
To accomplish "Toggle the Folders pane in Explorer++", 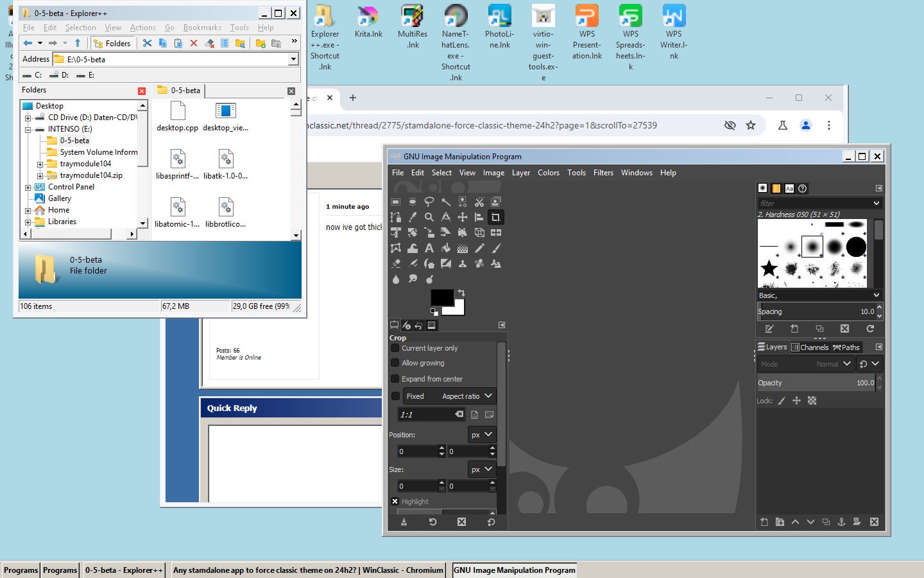I will (113, 43).
